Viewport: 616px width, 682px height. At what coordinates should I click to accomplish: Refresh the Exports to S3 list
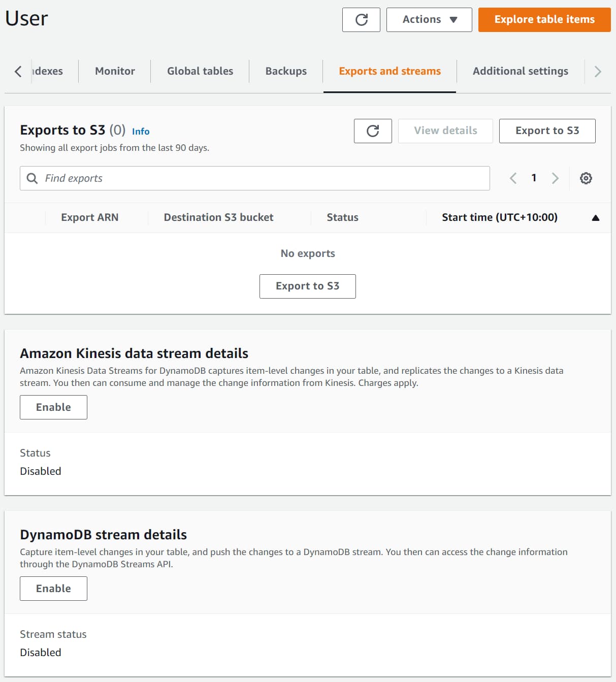pyautogui.click(x=373, y=131)
